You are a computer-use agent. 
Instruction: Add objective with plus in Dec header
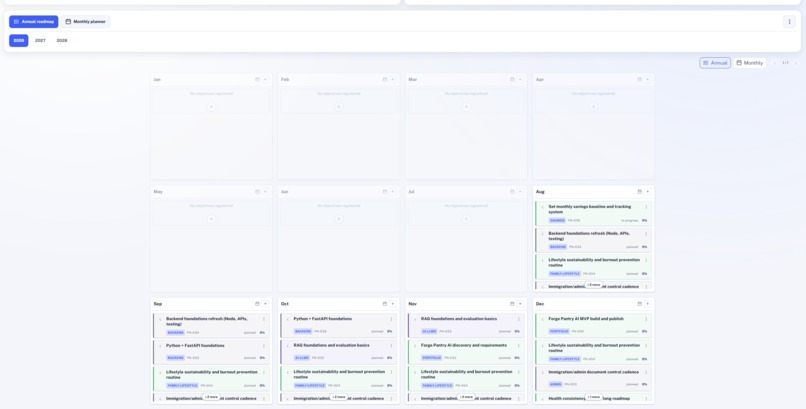[x=648, y=304]
